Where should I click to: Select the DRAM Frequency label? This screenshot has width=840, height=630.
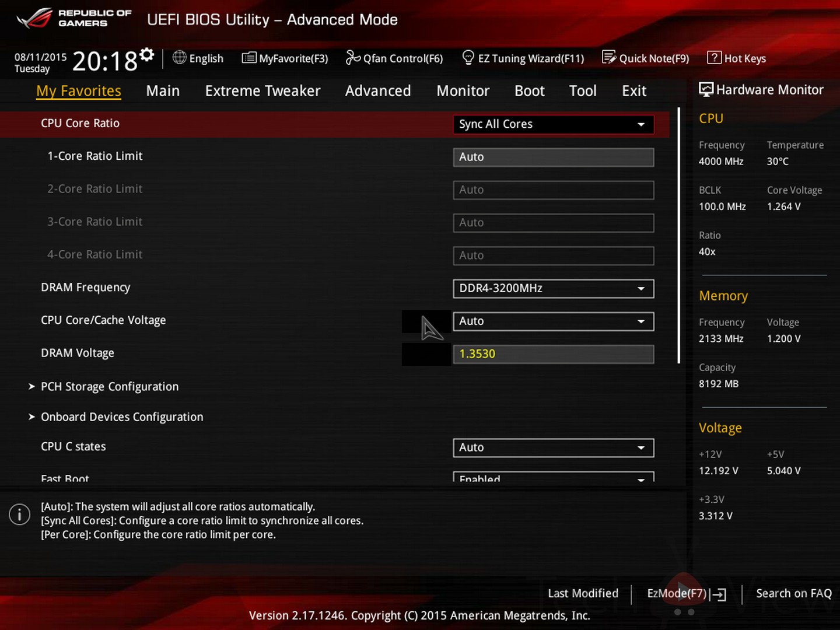pos(85,288)
